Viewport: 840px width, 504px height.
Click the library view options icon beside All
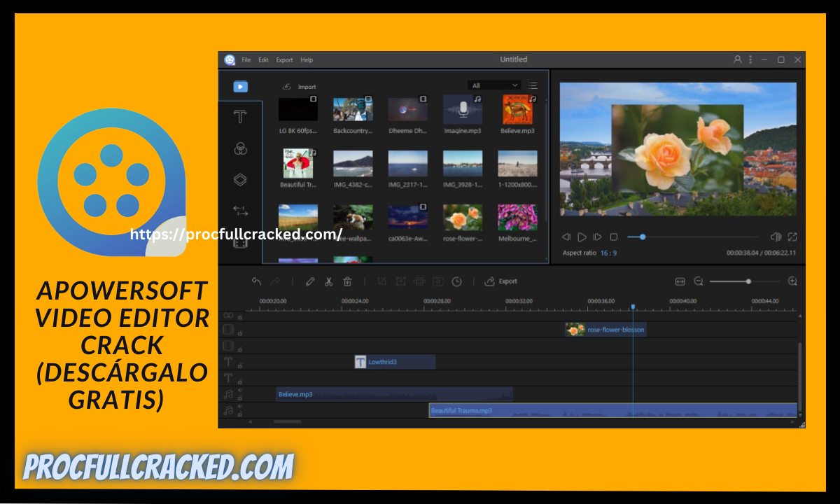click(532, 85)
